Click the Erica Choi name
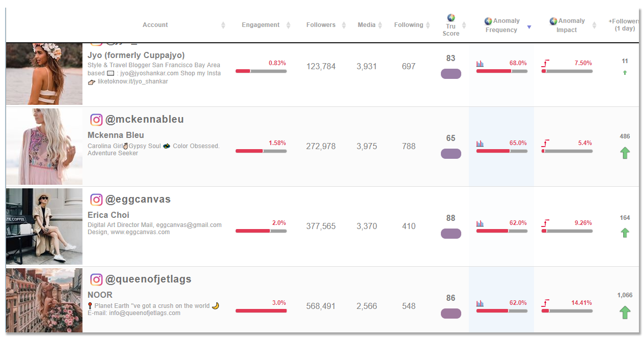Image resolution: width=644 pixels, height=340 pixels. pos(108,215)
